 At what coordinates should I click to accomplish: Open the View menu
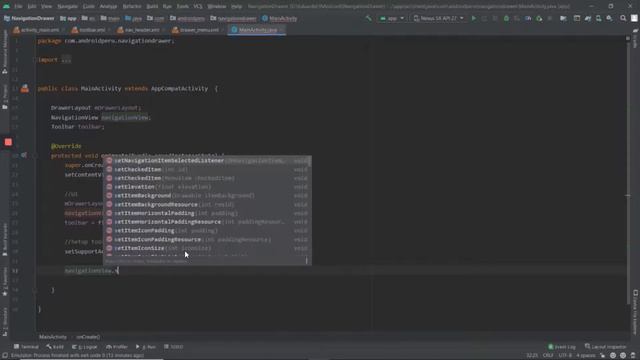(47, 7)
